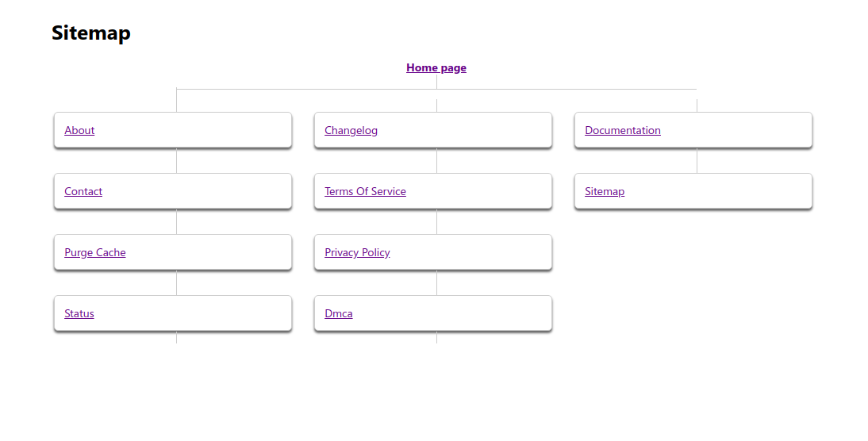868x441 pixels.
Task: Open the Status link
Action: pyautogui.click(x=79, y=314)
